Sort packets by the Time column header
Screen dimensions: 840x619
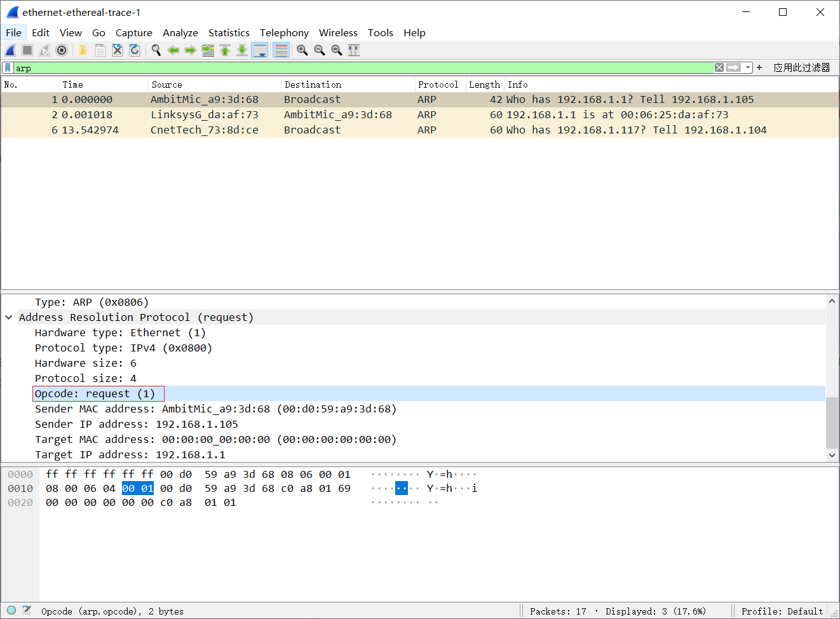[104, 85]
